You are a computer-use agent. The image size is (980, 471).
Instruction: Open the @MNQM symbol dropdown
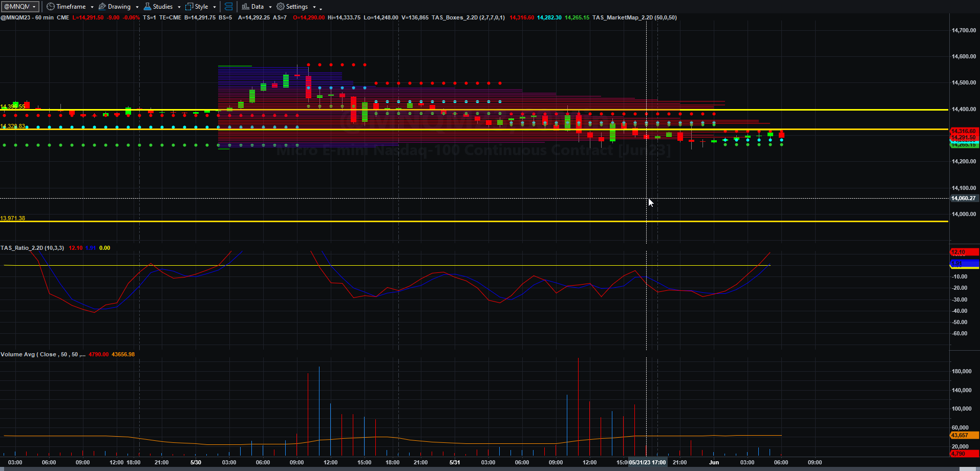[x=20, y=7]
